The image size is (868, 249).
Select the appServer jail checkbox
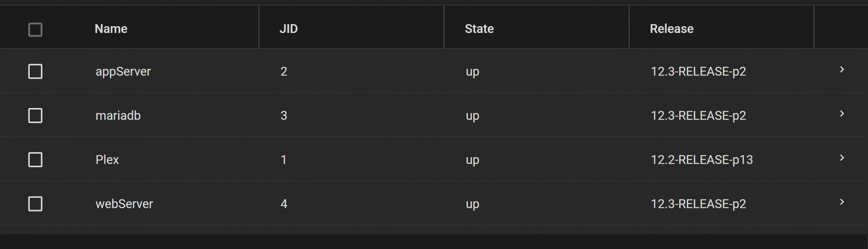35,71
